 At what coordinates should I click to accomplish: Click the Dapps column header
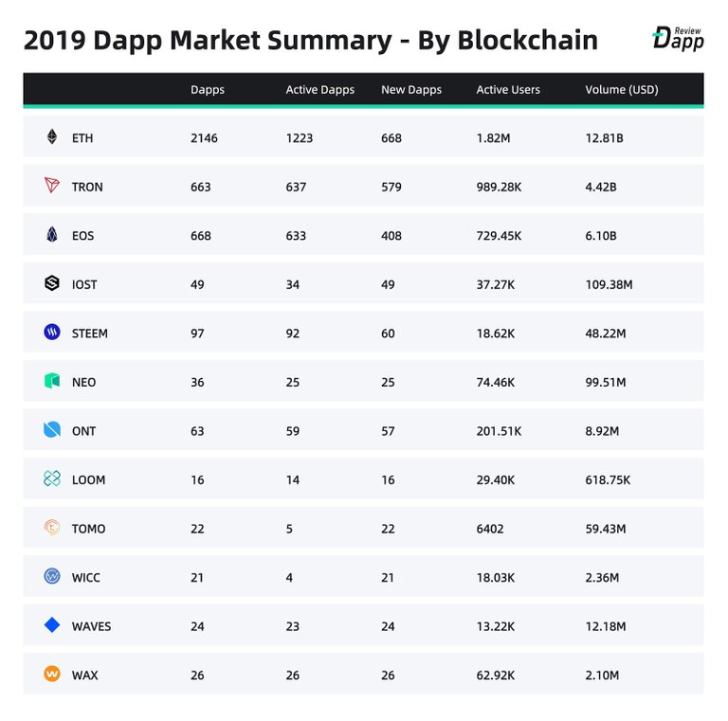pyautogui.click(x=206, y=90)
